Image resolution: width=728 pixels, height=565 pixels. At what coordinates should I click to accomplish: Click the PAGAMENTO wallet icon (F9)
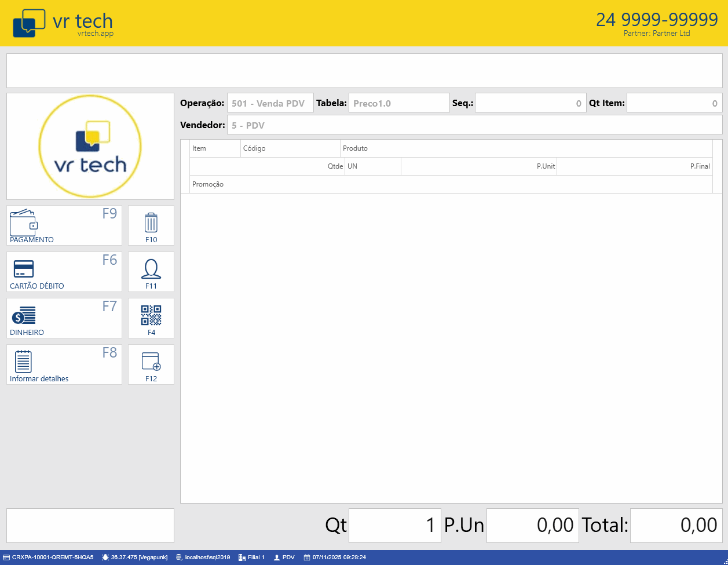24,221
